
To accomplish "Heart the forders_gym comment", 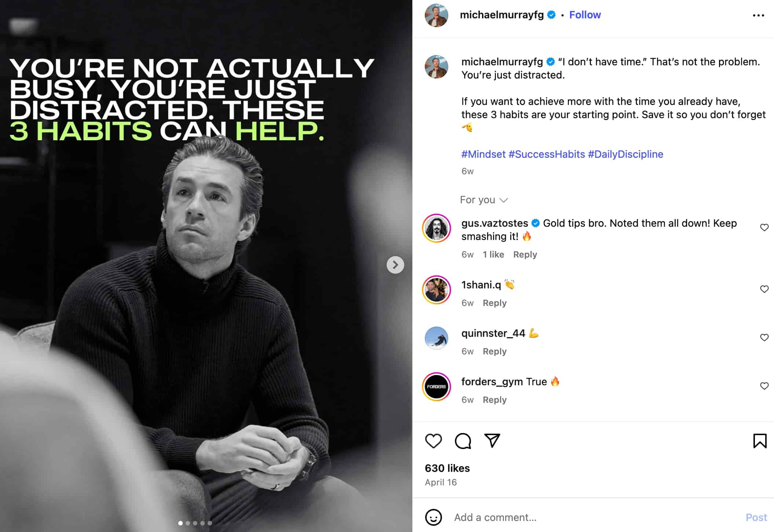I will coord(764,386).
